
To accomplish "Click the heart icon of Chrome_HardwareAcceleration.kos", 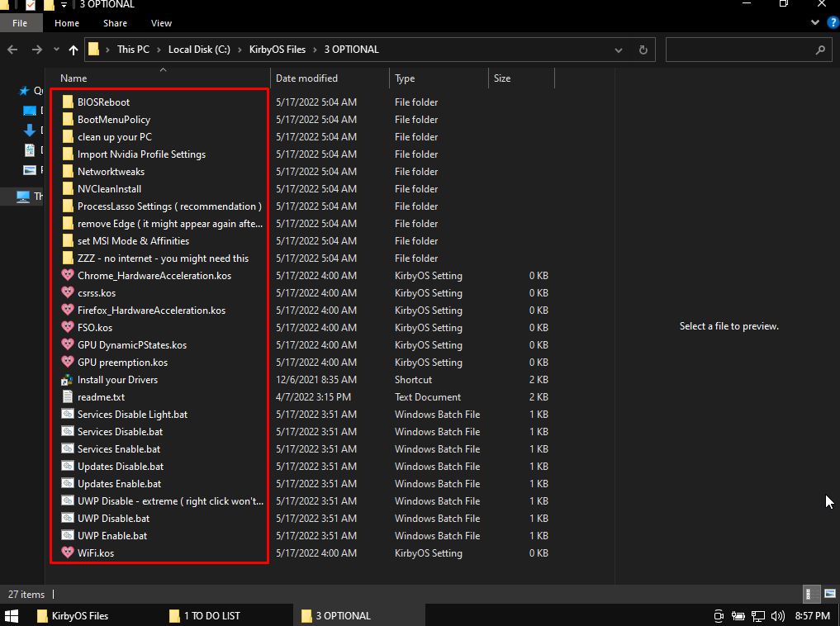I will point(68,275).
